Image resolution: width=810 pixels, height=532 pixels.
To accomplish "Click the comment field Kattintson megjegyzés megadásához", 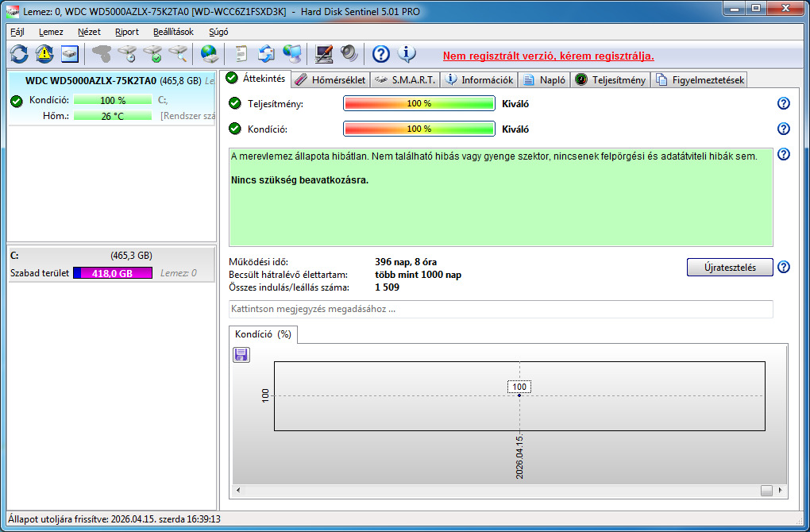I will [500, 309].
